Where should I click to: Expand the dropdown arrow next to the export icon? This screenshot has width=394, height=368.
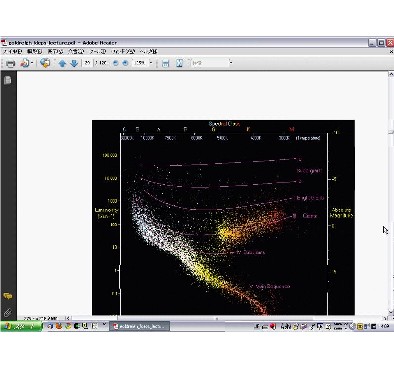32,63
